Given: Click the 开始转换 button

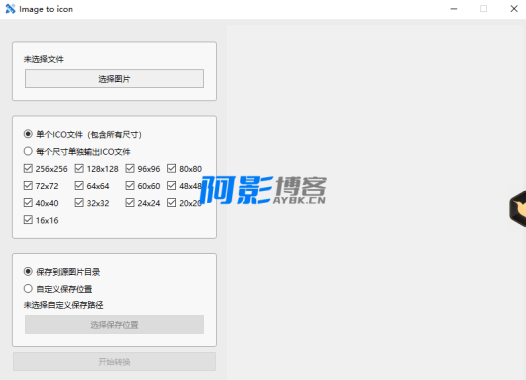Looking at the screenshot, I should [114, 362].
